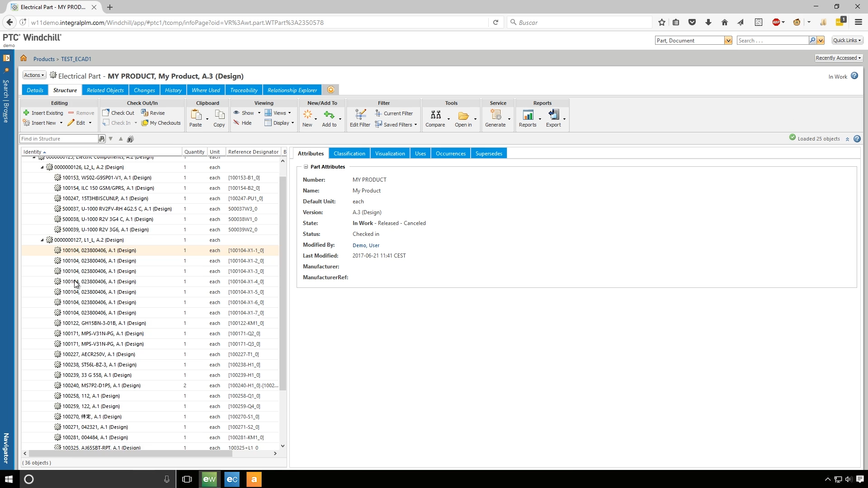Click the structure tree horizontal scrollbar
This screenshot has width=868, height=488.
coord(131,453)
